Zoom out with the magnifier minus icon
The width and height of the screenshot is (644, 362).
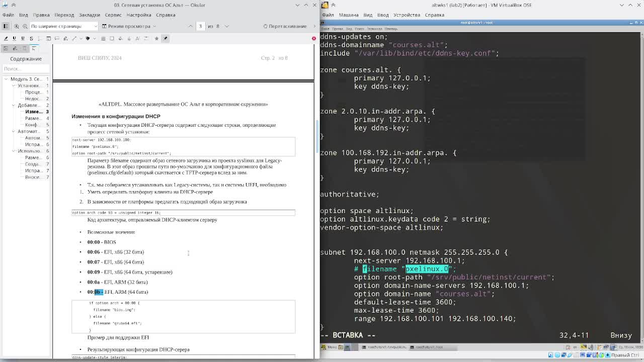25,26
